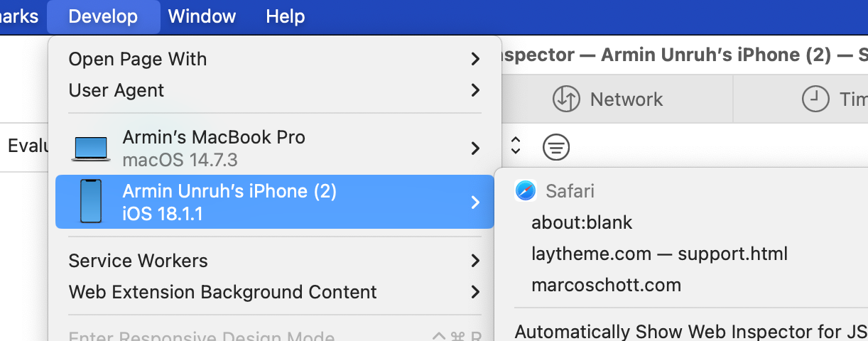868x341 pixels.
Task: Open the Window menu
Action: [x=202, y=16]
